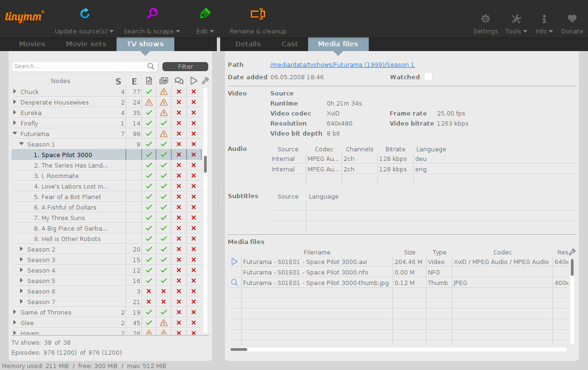Click the red NFO cross for Season 6

coord(149,291)
